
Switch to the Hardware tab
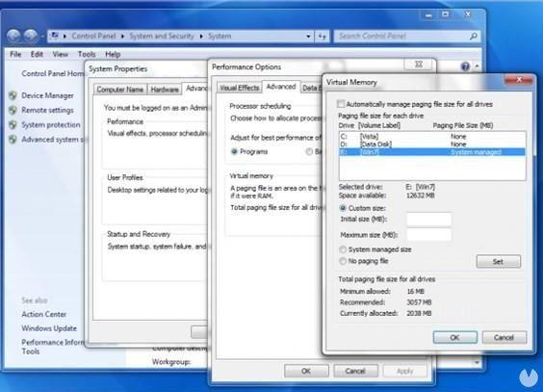165,90
